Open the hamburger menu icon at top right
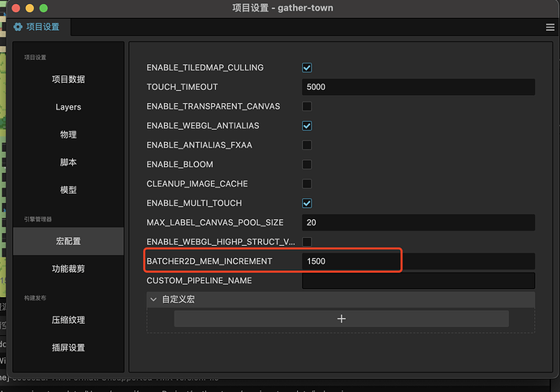 [550, 27]
